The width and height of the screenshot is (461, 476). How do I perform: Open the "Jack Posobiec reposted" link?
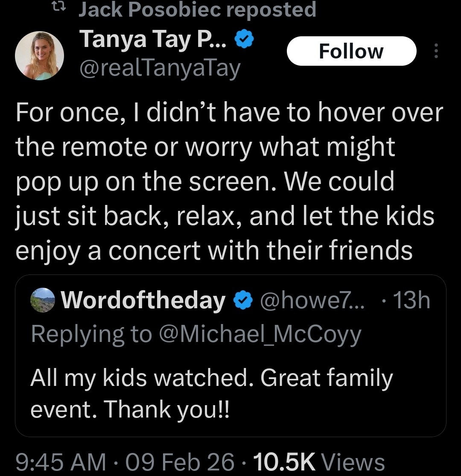[197, 9]
